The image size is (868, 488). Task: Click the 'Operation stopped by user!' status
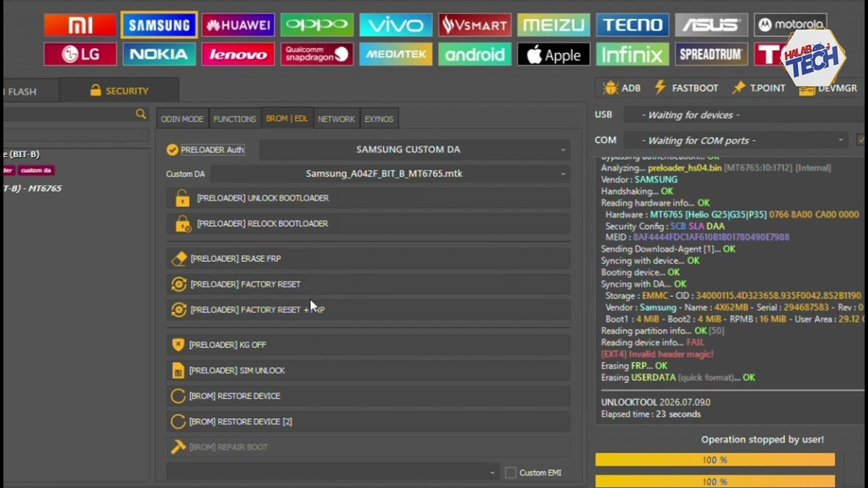point(762,440)
